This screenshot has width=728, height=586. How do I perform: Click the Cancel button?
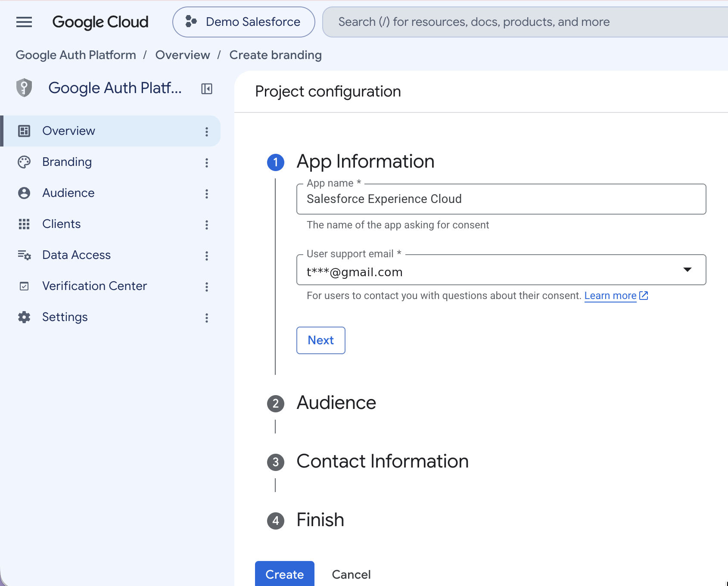click(x=351, y=574)
